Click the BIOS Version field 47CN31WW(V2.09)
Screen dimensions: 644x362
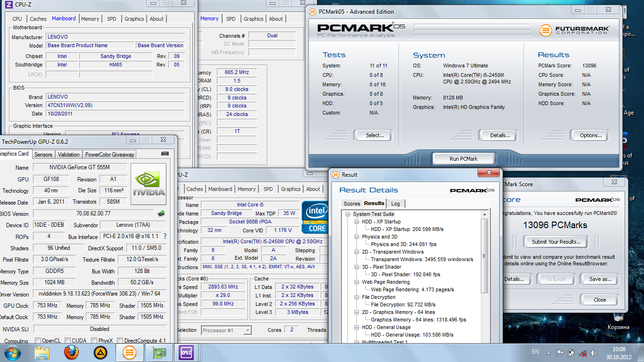tap(116, 105)
